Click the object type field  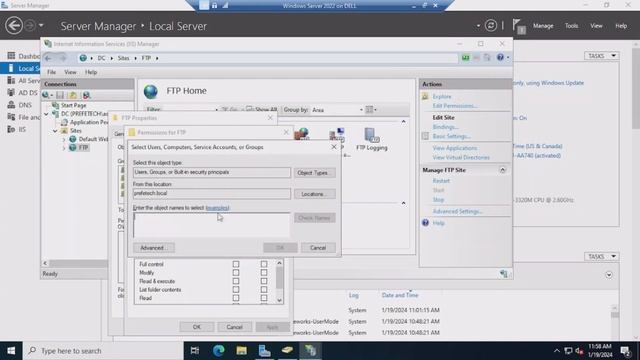[211, 172]
